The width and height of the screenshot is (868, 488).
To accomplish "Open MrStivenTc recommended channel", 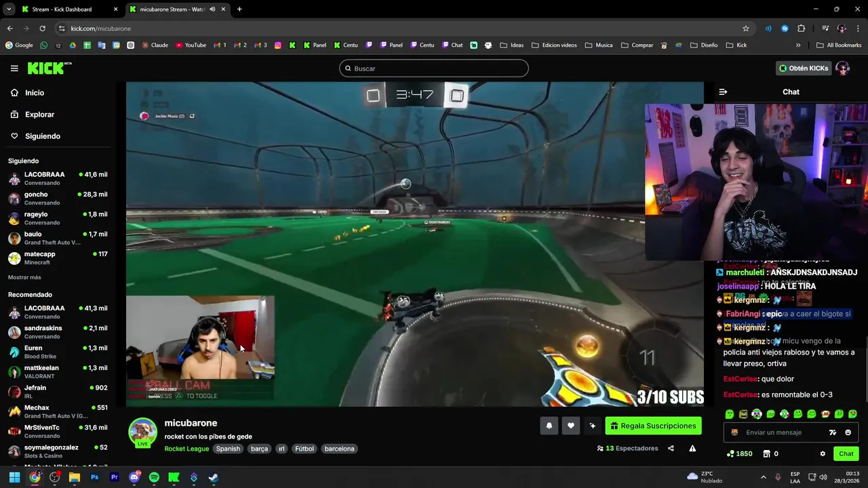I will (59, 431).
